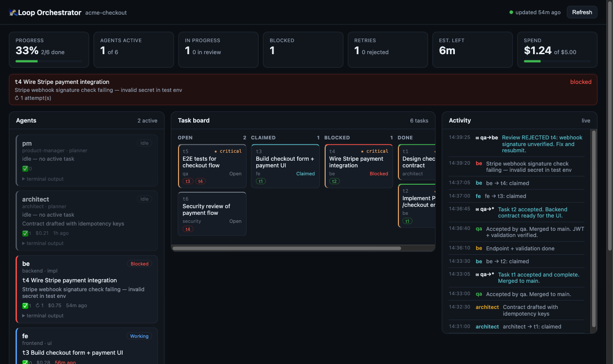This screenshot has width=613, height=364.
Task: Click the red 'blocked' label in banner
Action: (x=581, y=82)
